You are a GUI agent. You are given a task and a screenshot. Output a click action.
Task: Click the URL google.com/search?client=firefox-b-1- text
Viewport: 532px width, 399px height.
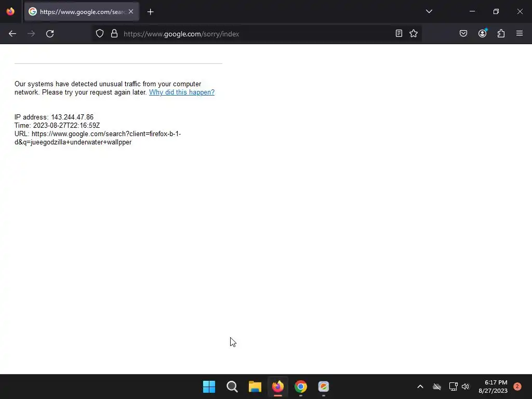(x=98, y=138)
